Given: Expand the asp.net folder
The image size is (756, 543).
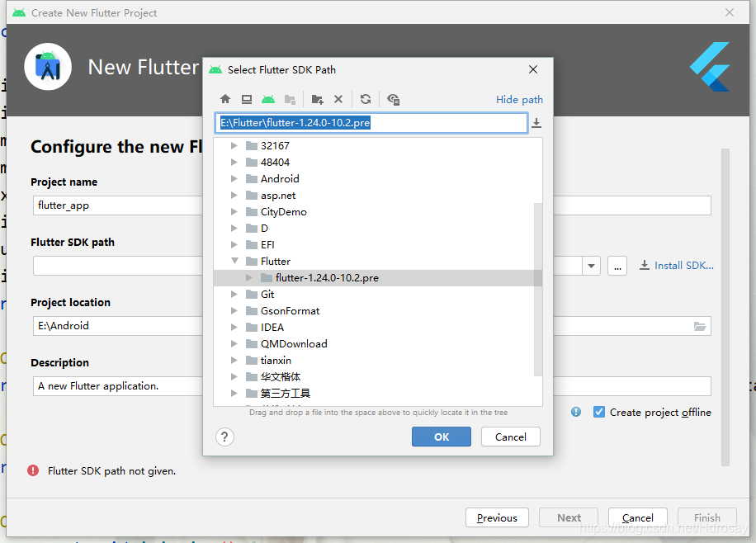Looking at the screenshot, I should pyautogui.click(x=234, y=196).
